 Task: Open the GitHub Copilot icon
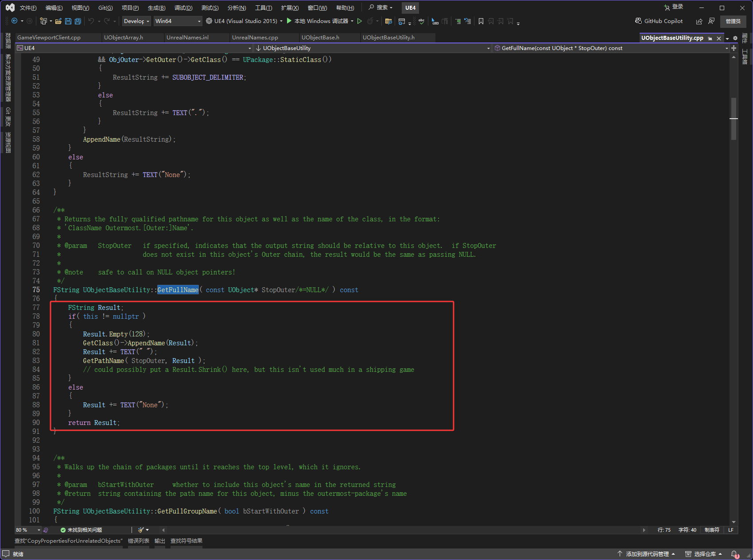click(638, 21)
